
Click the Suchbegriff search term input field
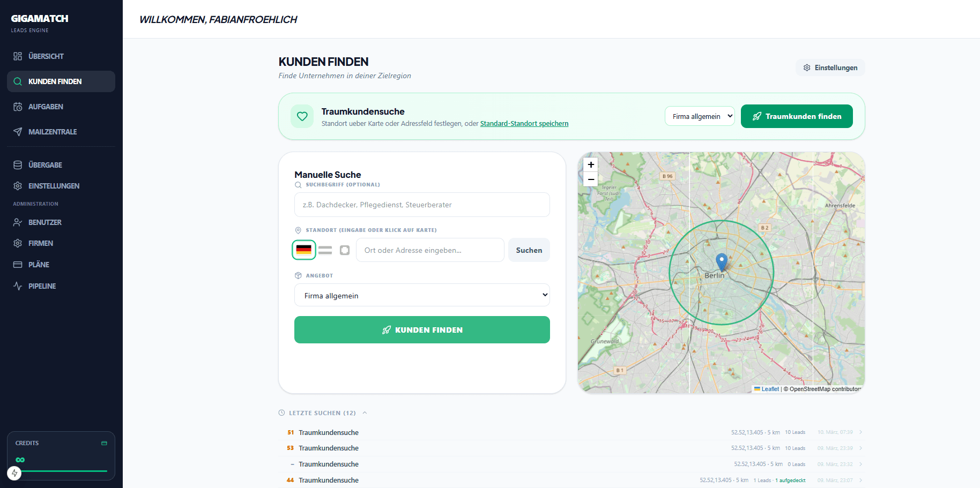[x=422, y=205]
